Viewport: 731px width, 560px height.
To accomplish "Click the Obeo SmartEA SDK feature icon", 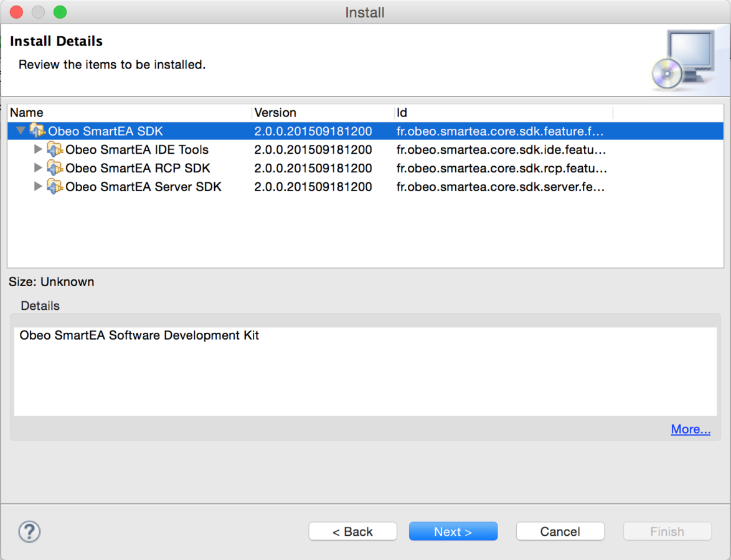I will [37, 131].
